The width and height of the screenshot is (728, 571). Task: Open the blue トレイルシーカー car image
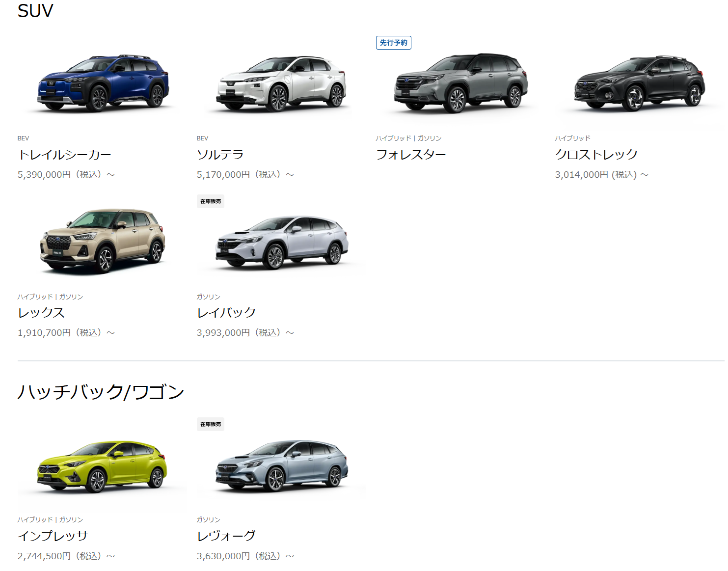tap(103, 82)
